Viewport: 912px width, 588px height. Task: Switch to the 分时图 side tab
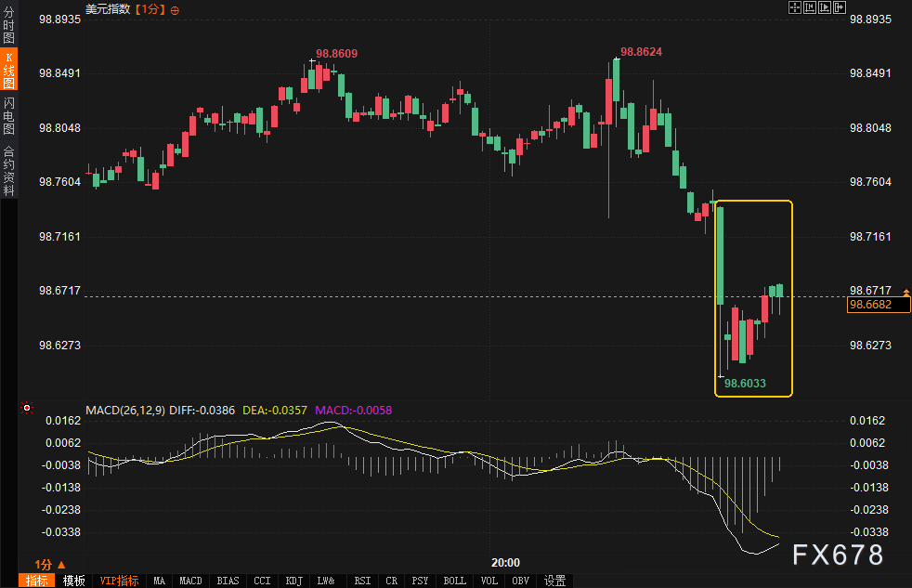(x=9, y=28)
